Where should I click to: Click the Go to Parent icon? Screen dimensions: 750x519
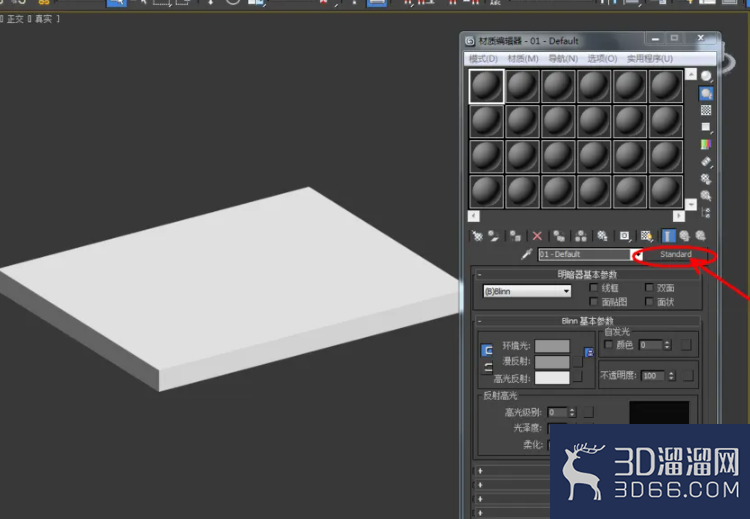[x=684, y=236]
